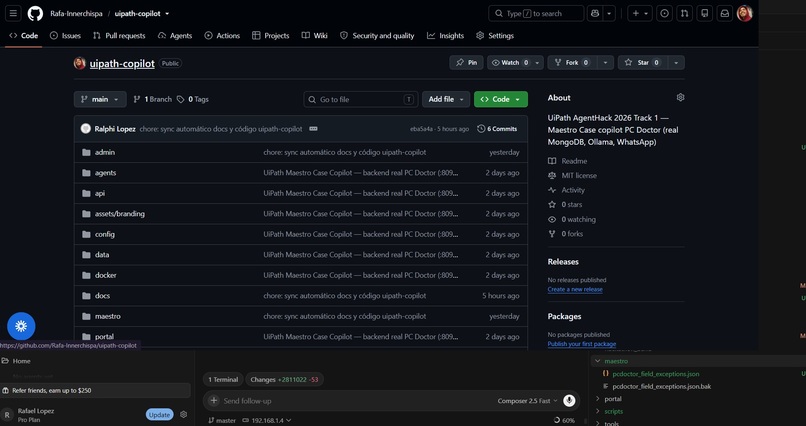Viewport: 806px width, 426px height.
Task: Follow the Create a new release link
Action: tap(575, 289)
